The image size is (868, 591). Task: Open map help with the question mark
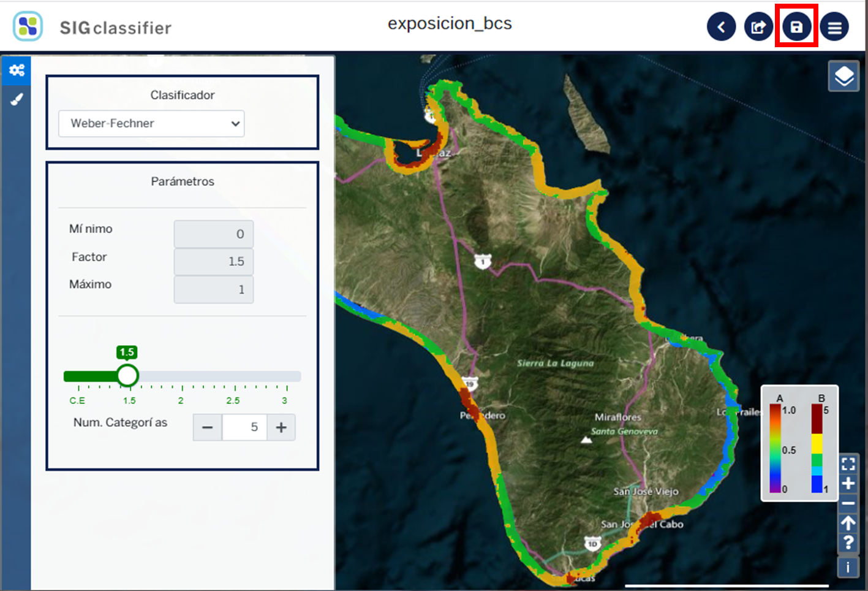[848, 543]
